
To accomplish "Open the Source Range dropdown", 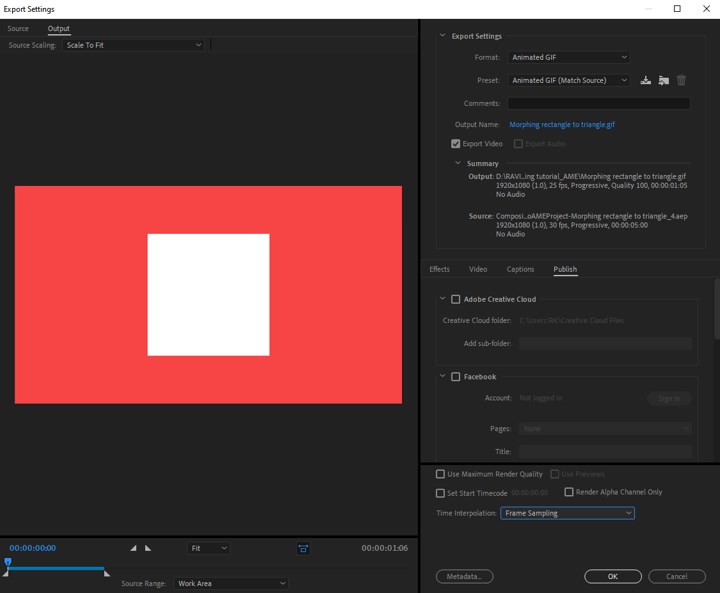I will 231,583.
